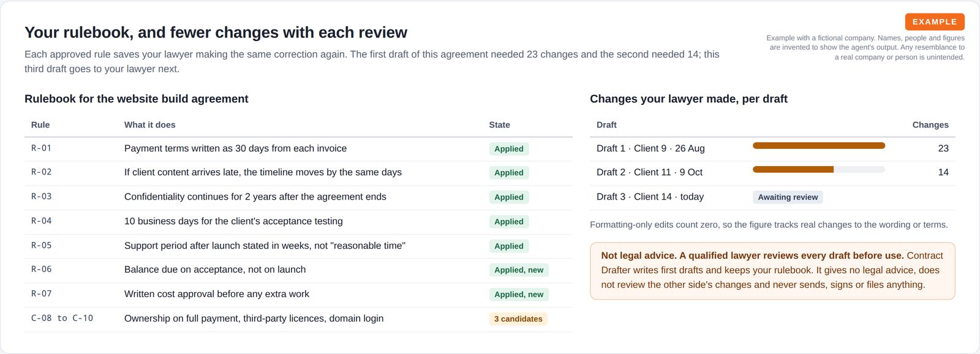Select the C-08 to C-10 candidates ID

coord(62,318)
